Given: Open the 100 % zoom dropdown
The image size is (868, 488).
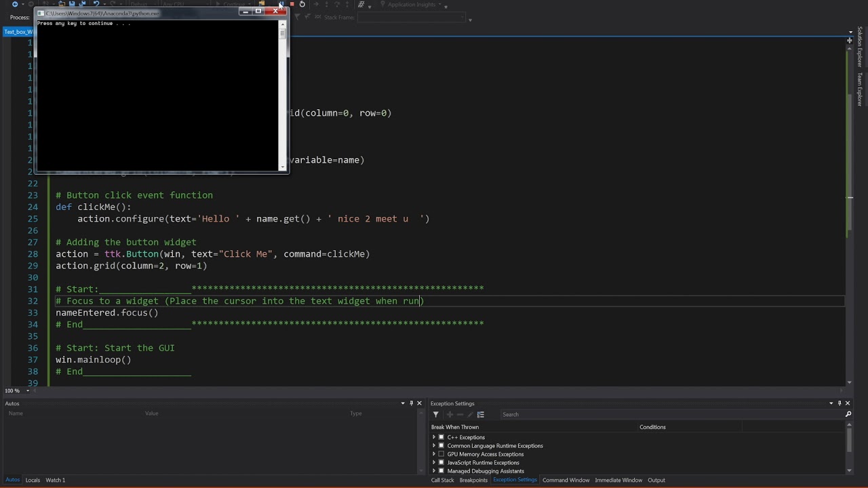Looking at the screenshot, I should (x=28, y=391).
